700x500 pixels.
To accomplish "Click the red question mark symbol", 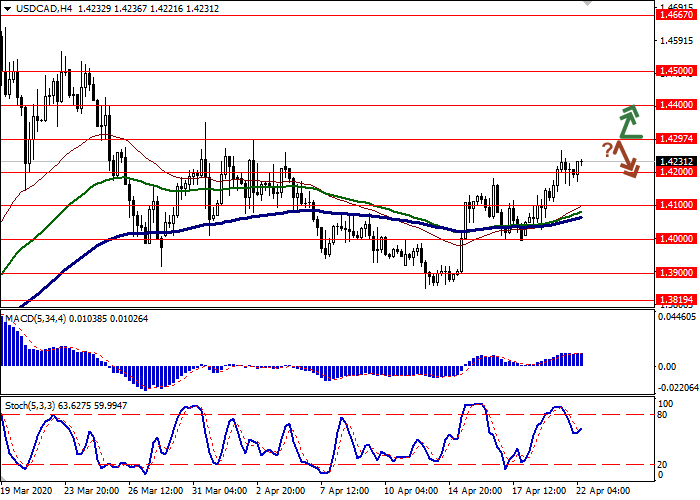I will 607,150.
